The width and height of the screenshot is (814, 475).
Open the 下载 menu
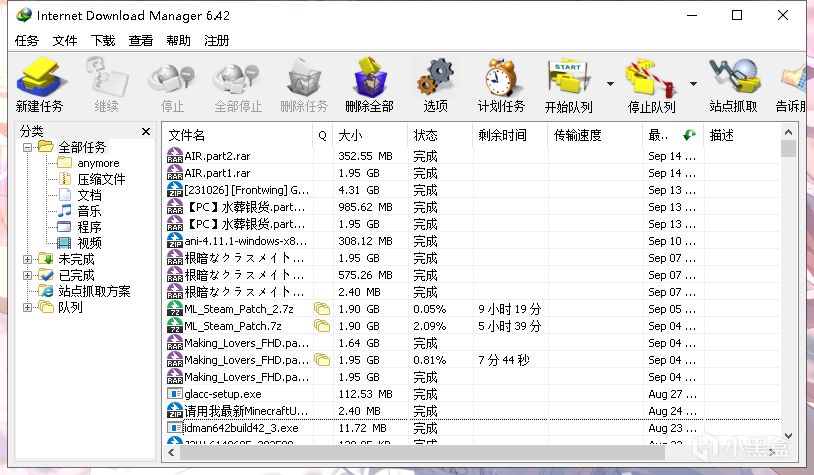pos(103,40)
